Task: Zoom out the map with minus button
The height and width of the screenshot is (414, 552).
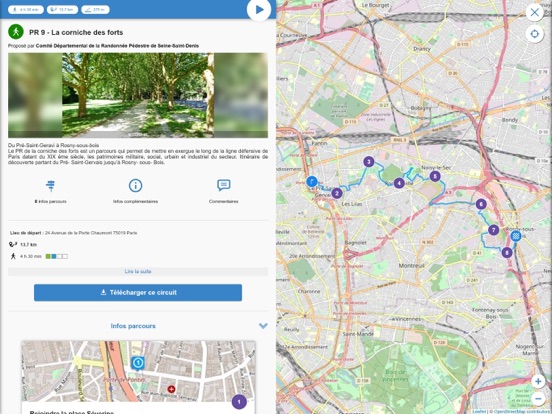Action: [538, 399]
